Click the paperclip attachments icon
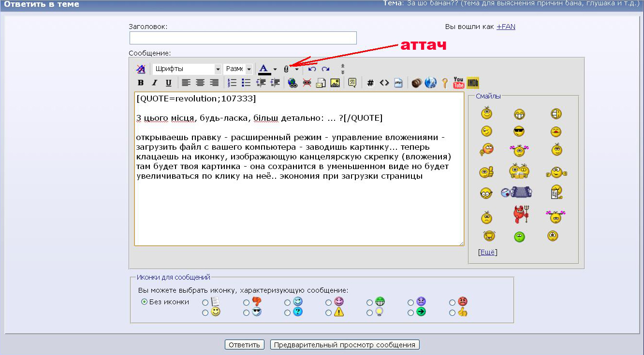644x355 pixels. 286,69
